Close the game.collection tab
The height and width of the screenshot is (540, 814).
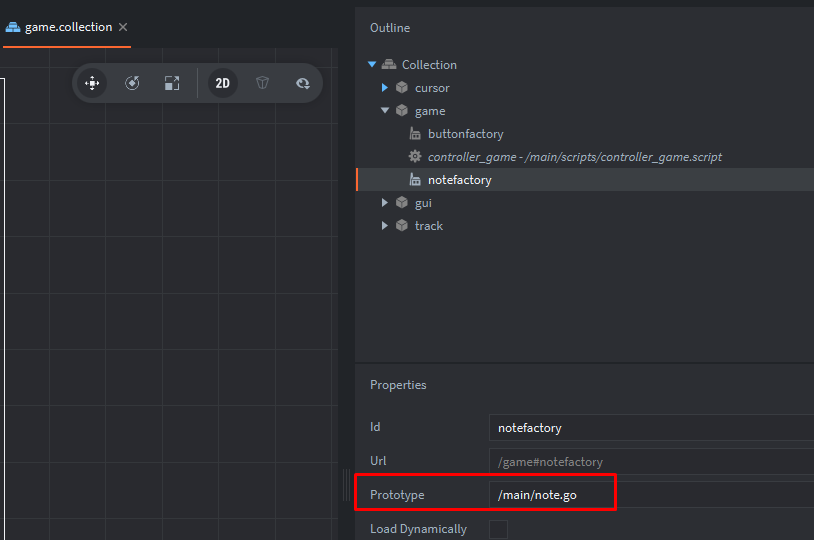click(x=123, y=27)
